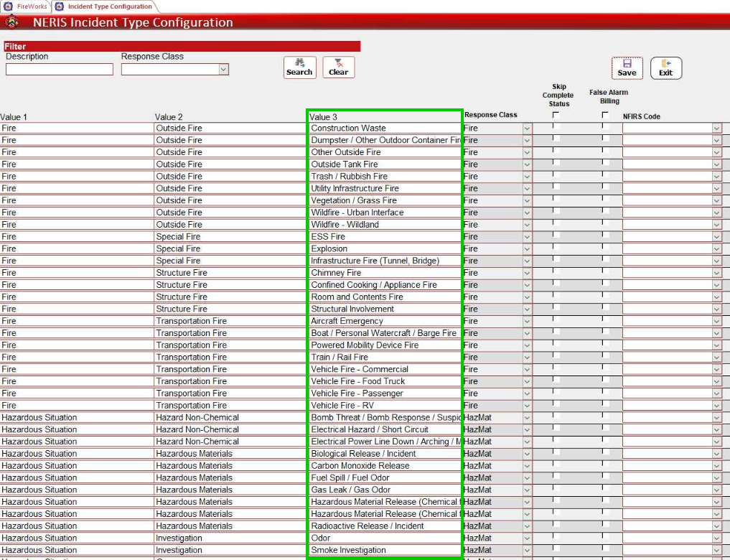Image resolution: width=730 pixels, height=560 pixels.
Task: Check the False Alarm Billing header checkbox
Action: tap(605, 115)
